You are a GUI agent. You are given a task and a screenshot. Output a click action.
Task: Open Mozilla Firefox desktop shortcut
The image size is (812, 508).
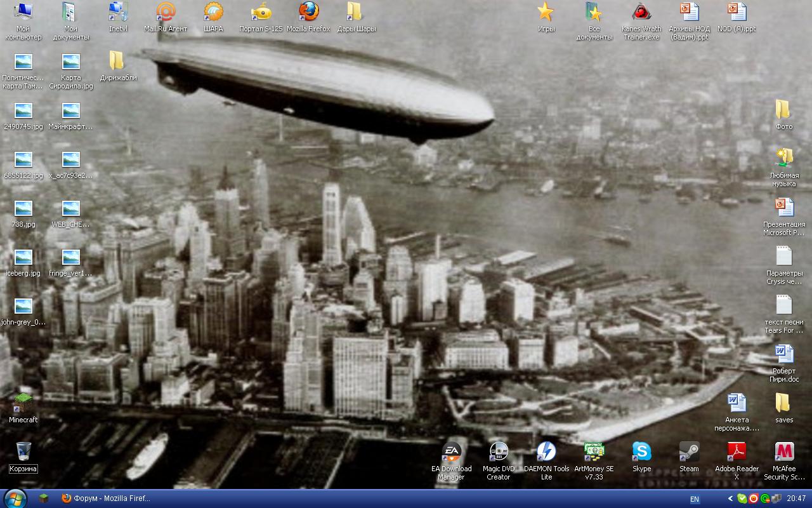click(308, 12)
